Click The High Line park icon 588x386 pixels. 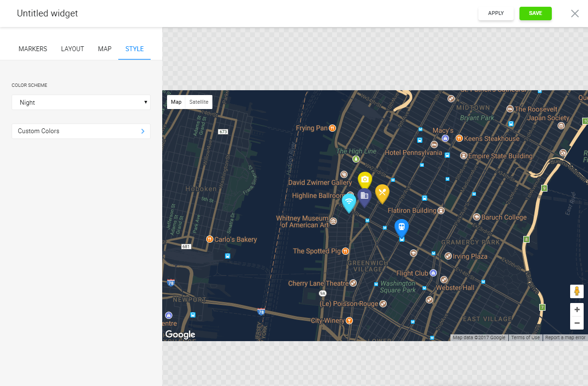click(x=356, y=158)
